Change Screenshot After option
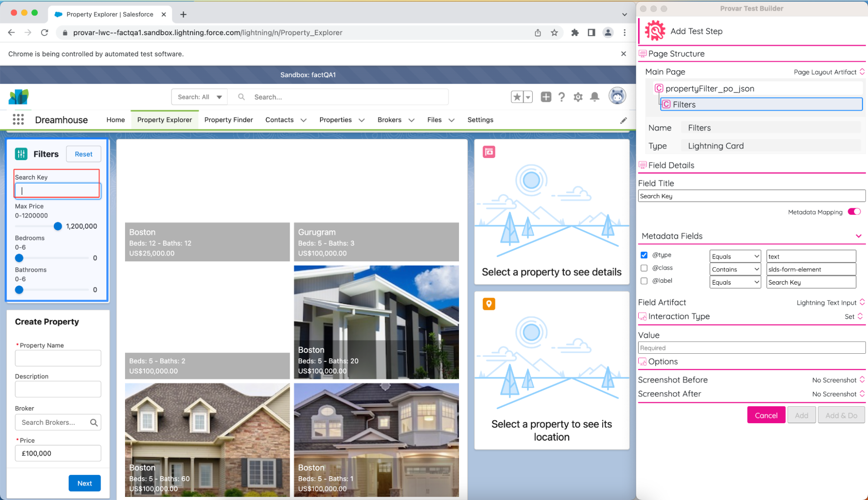 pyautogui.click(x=838, y=394)
